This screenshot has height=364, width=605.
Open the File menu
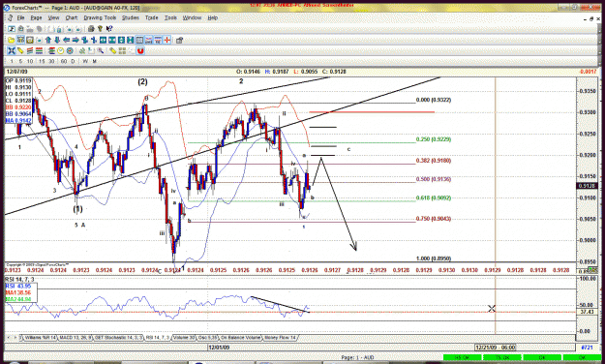tap(20, 17)
